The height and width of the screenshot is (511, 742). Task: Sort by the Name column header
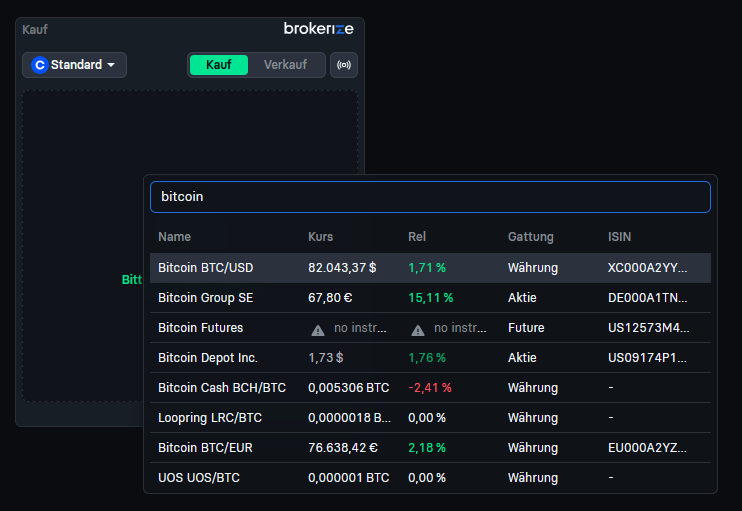(175, 237)
